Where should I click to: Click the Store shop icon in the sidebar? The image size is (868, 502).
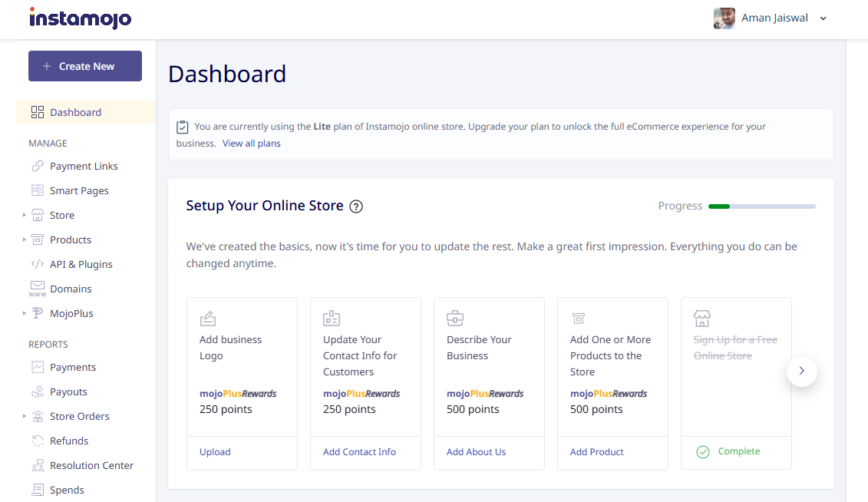click(x=38, y=215)
